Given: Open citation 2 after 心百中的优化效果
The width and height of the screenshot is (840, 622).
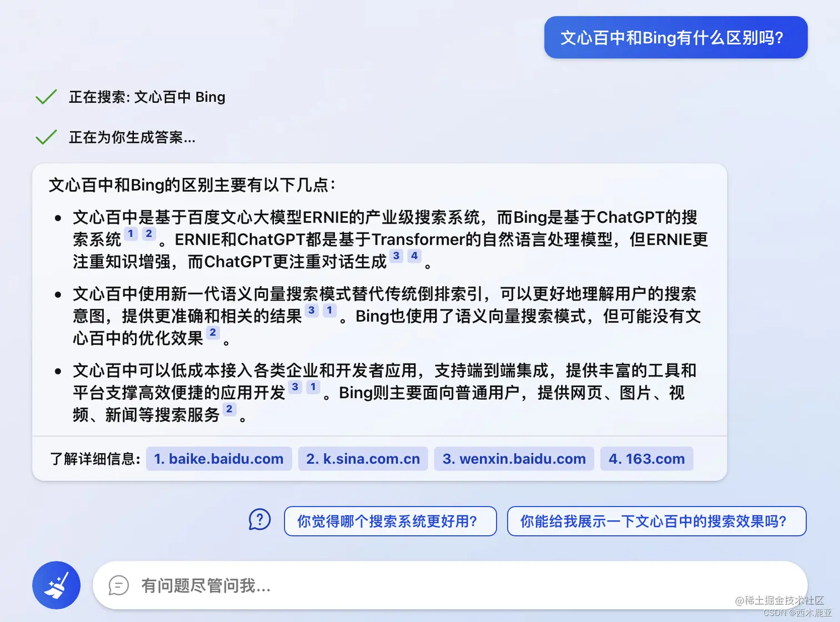Looking at the screenshot, I should [213, 333].
